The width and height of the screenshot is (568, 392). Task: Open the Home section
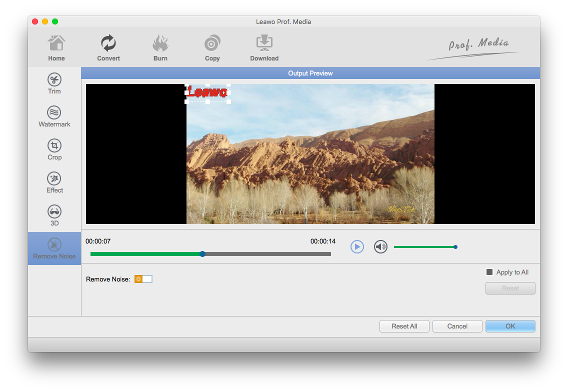[56, 48]
